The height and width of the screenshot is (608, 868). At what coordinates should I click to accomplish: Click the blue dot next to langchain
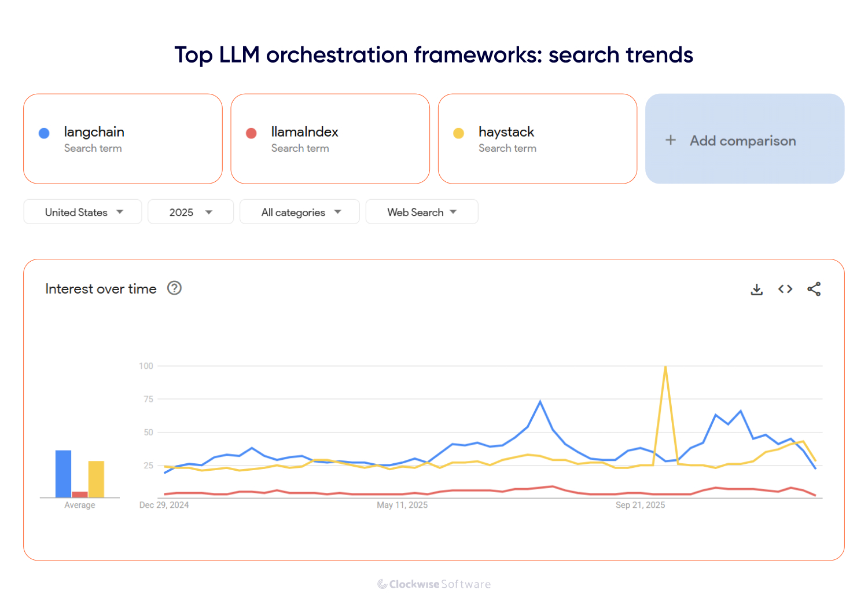point(43,133)
